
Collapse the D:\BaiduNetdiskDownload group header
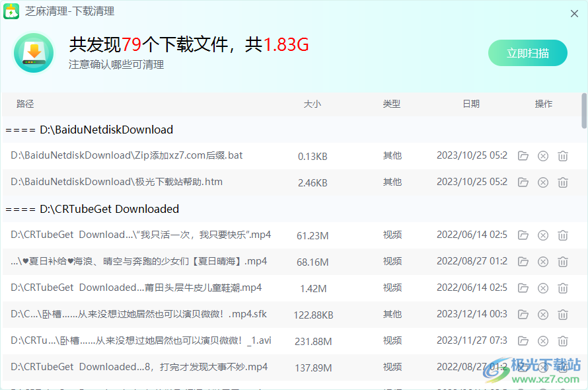[x=89, y=130]
